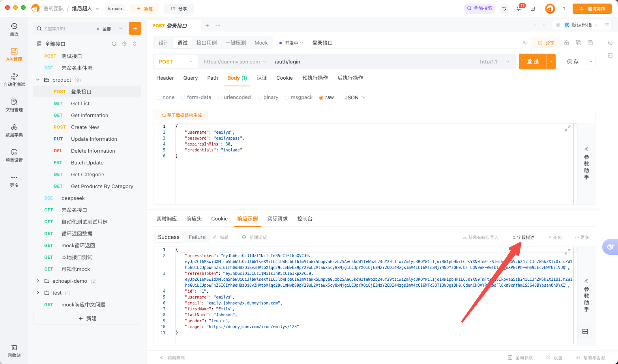The image size is (618, 364).
Task: Click the orange user avatar
Action: click(550, 8)
